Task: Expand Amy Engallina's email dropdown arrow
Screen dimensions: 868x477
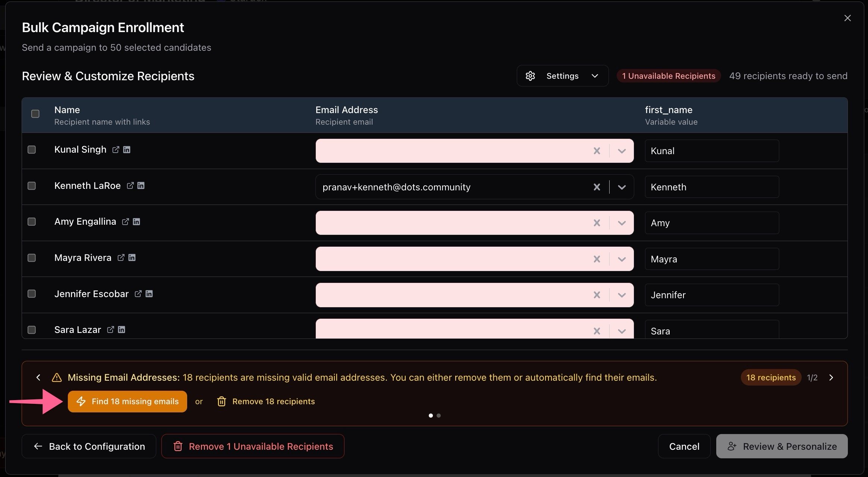Action: point(622,223)
